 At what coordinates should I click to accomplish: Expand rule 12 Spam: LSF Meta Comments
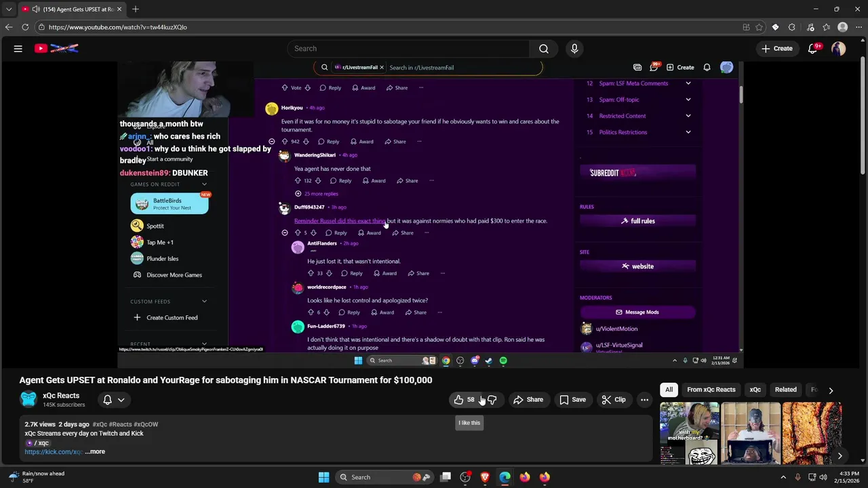(688, 83)
